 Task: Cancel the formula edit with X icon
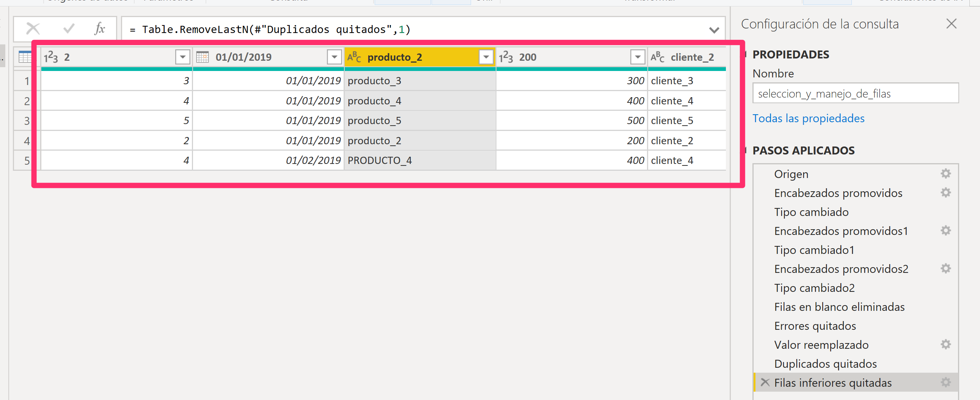coord(33,28)
